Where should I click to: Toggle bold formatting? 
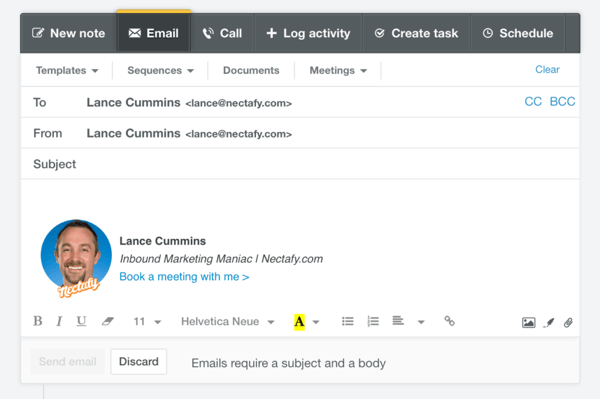38,321
